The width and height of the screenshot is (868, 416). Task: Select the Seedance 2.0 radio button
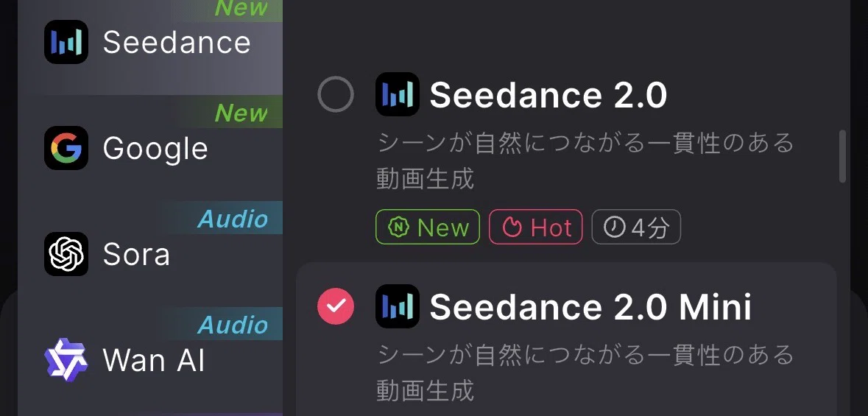coord(336,94)
